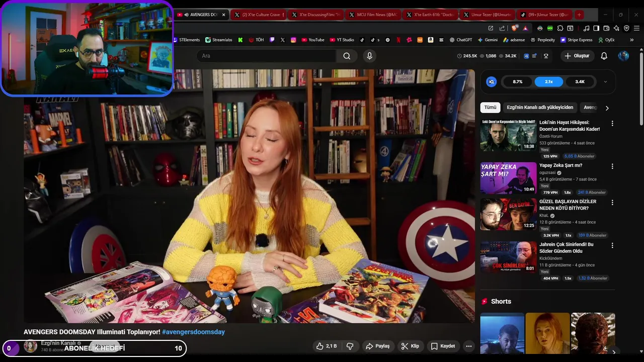Open Twitch bookmark icon
This screenshot has height=362, width=644.
[x=272, y=40]
